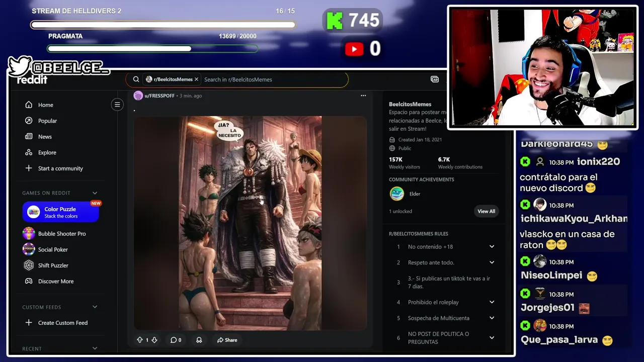Click the Kick logo viewer counter
644x362 pixels.
pyautogui.click(x=334, y=21)
